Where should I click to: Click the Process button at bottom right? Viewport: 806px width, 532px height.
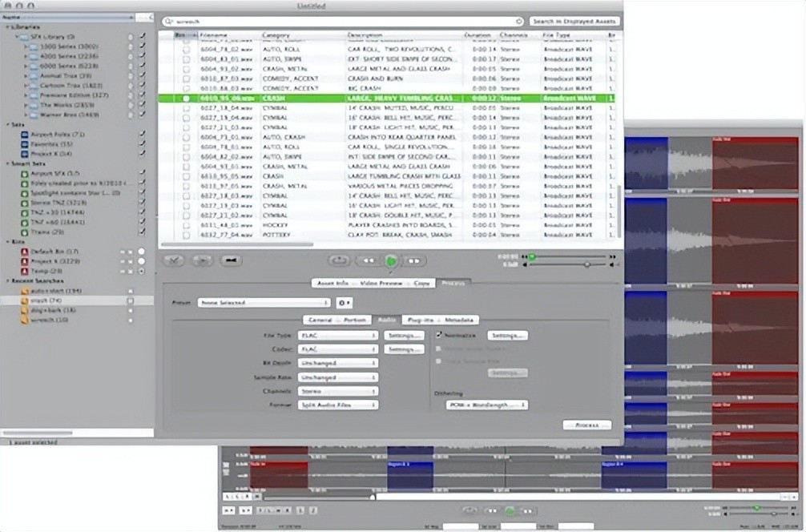587,425
